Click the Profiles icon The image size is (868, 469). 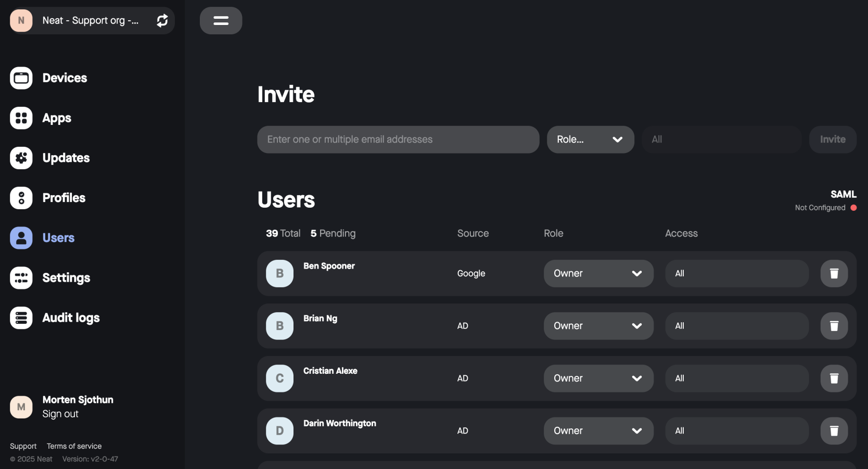21,198
